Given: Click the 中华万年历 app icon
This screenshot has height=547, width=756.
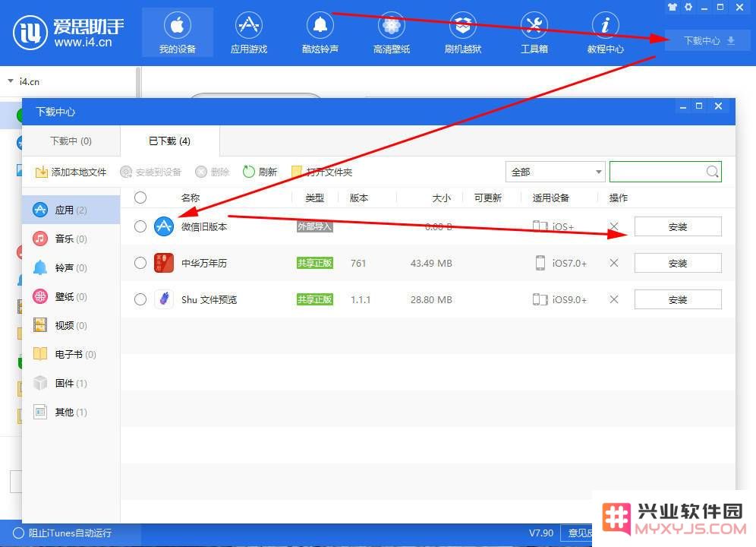Looking at the screenshot, I should [x=164, y=263].
